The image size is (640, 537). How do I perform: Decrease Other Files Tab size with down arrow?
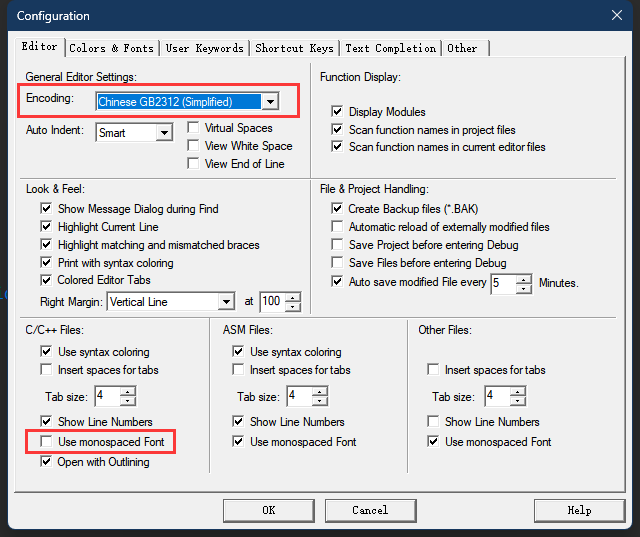pyautogui.click(x=518, y=401)
